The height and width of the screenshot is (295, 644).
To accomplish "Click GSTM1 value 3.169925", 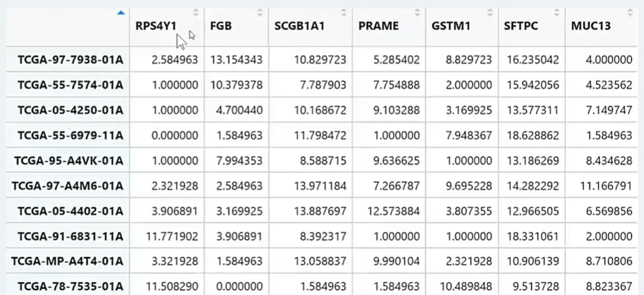I will pos(469,110).
